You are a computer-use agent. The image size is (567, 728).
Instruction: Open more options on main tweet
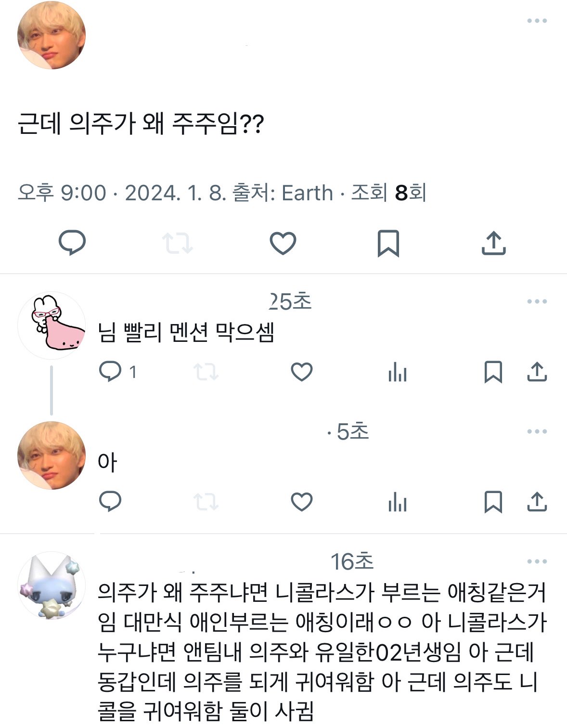[x=537, y=21]
